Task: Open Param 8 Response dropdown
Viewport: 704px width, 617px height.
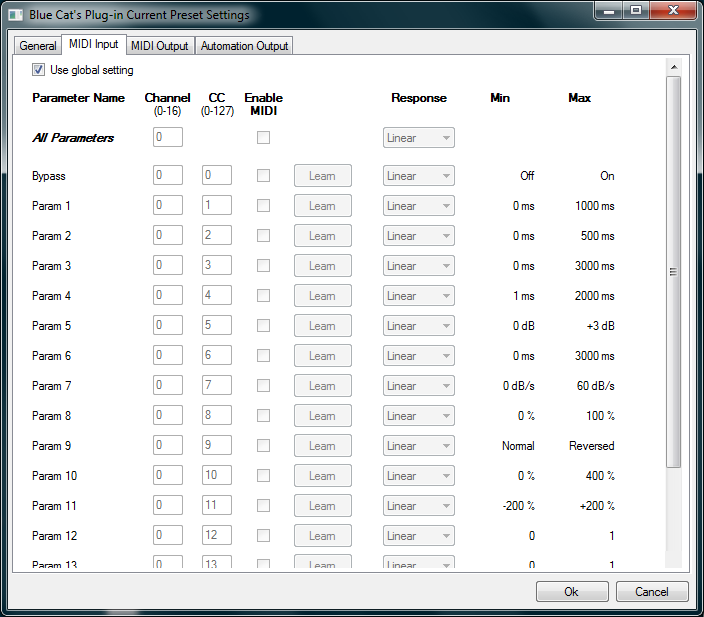Action: (x=418, y=416)
